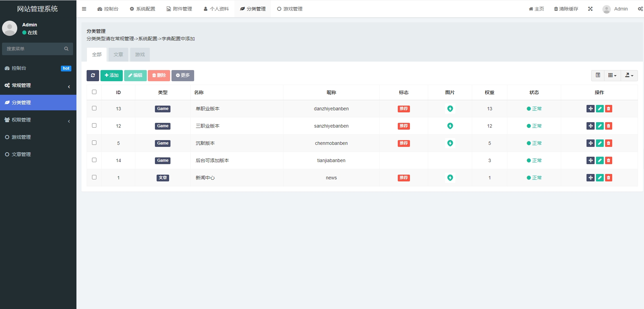Select the checkbox for row ID 14
This screenshot has width=644, height=309.
(x=94, y=160)
